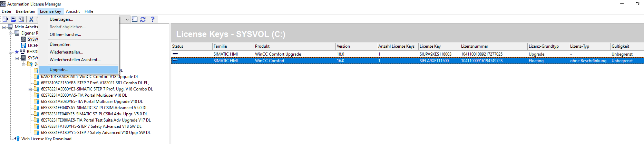Click the scissors cut icon
The image size is (644, 144).
(x=31, y=19)
